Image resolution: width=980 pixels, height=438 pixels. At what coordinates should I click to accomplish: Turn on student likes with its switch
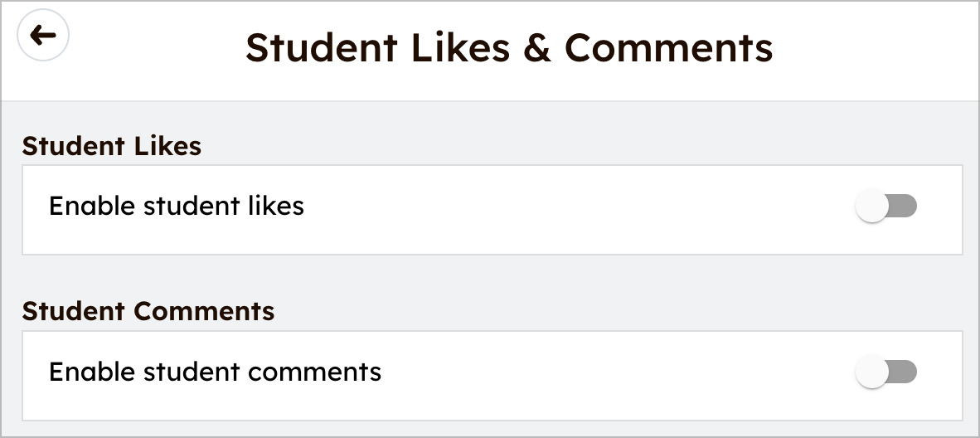pyautogui.click(x=885, y=207)
